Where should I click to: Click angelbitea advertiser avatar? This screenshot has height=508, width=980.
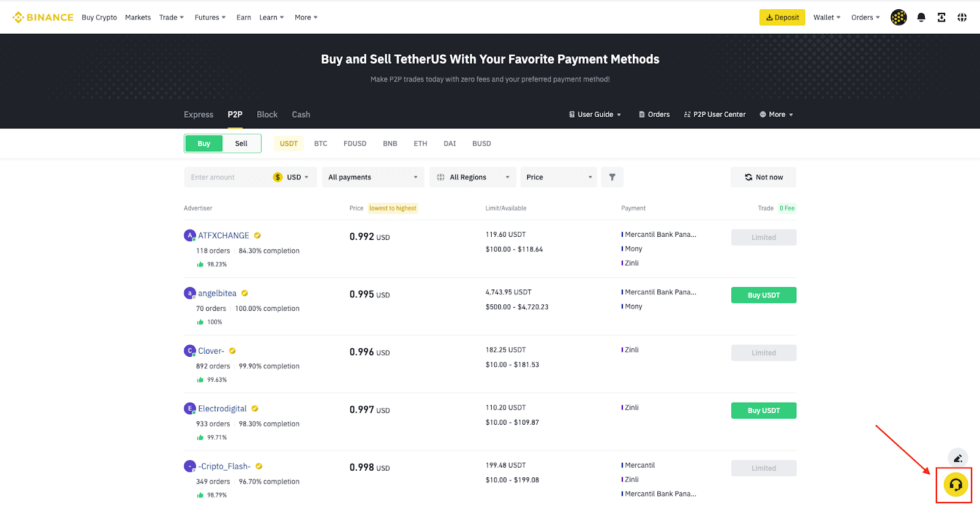point(190,293)
